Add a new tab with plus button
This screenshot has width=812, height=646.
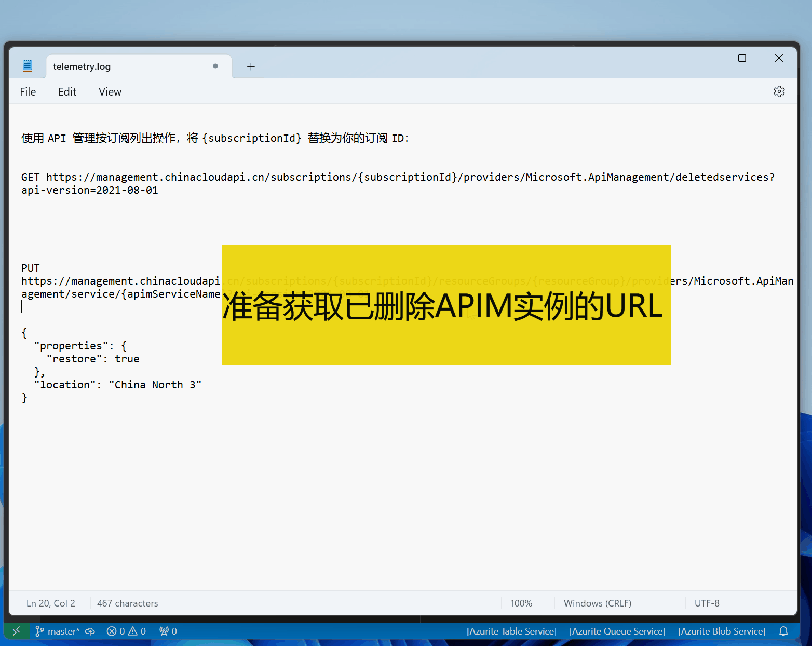pos(251,66)
